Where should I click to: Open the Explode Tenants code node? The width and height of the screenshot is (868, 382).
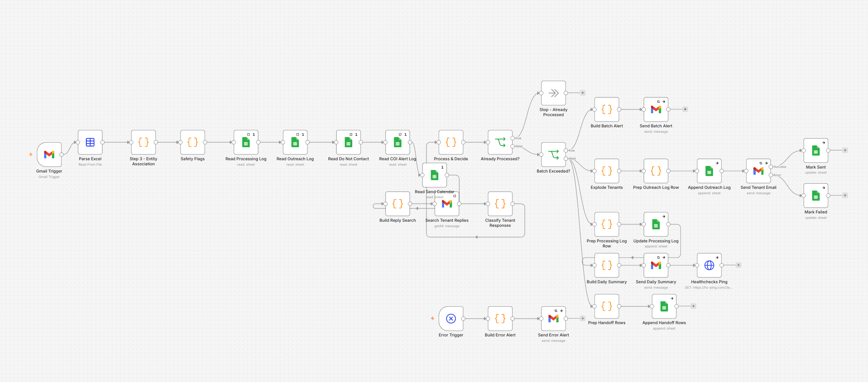click(x=607, y=171)
